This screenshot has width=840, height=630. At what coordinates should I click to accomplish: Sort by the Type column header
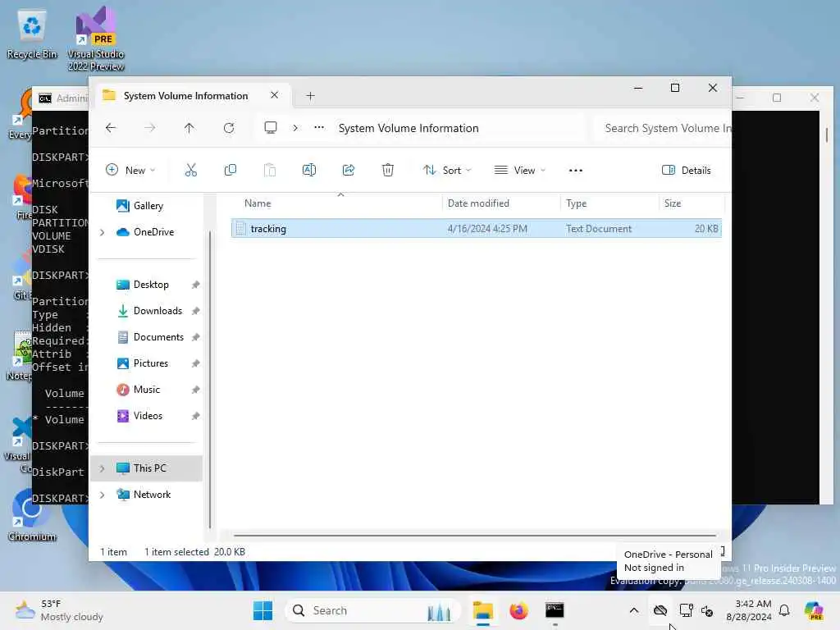pos(577,203)
